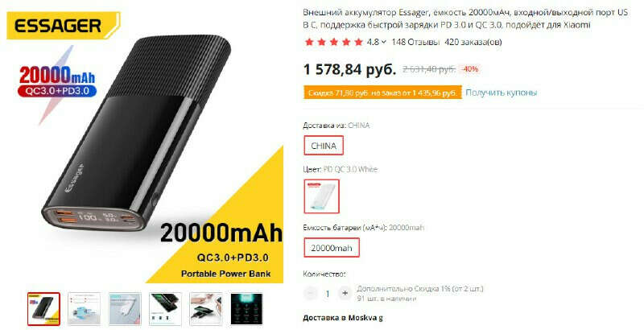Click the Получить купоны link
Viewport: 644px width, 330px height.
tap(501, 93)
